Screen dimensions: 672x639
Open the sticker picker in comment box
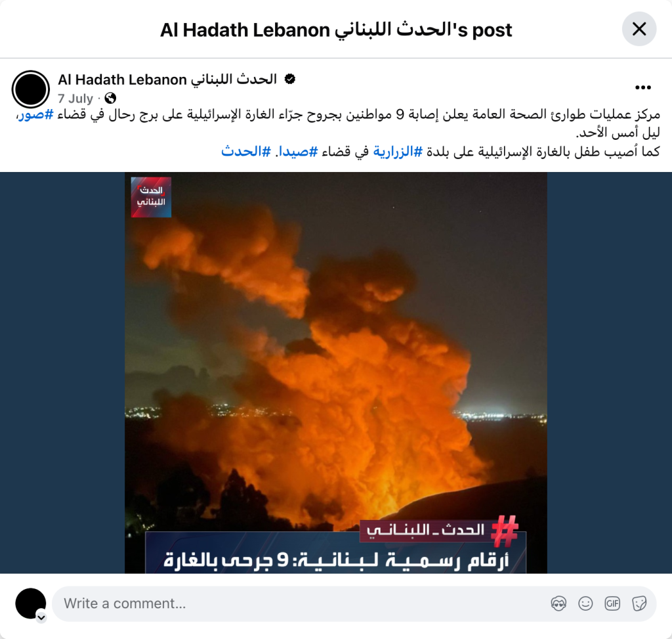(639, 604)
